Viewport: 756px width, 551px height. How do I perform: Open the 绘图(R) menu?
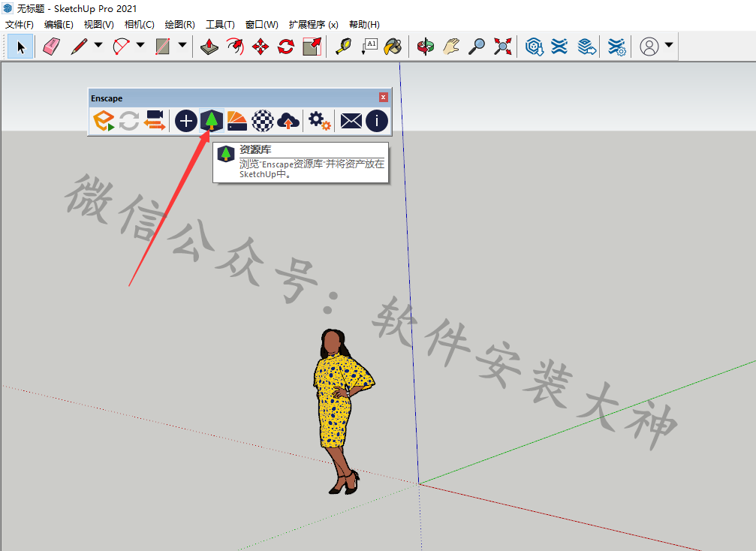tap(179, 25)
